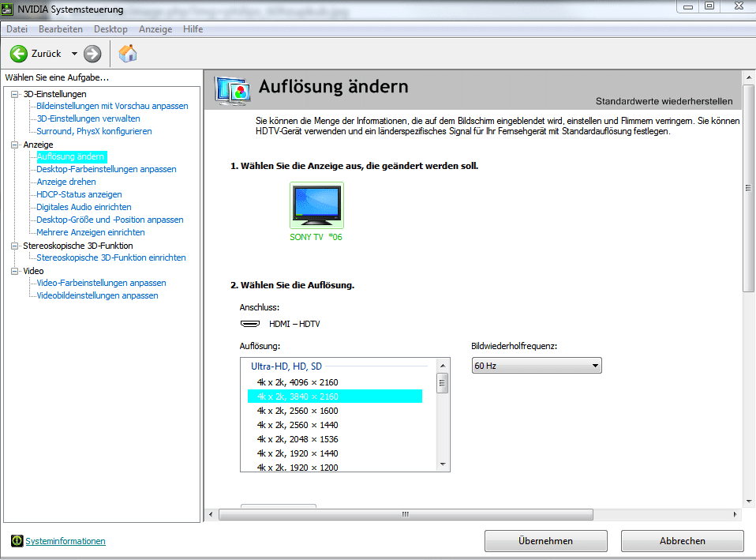Click the green Zurück back arrow icon
The height and width of the screenshot is (560, 756).
(19, 54)
